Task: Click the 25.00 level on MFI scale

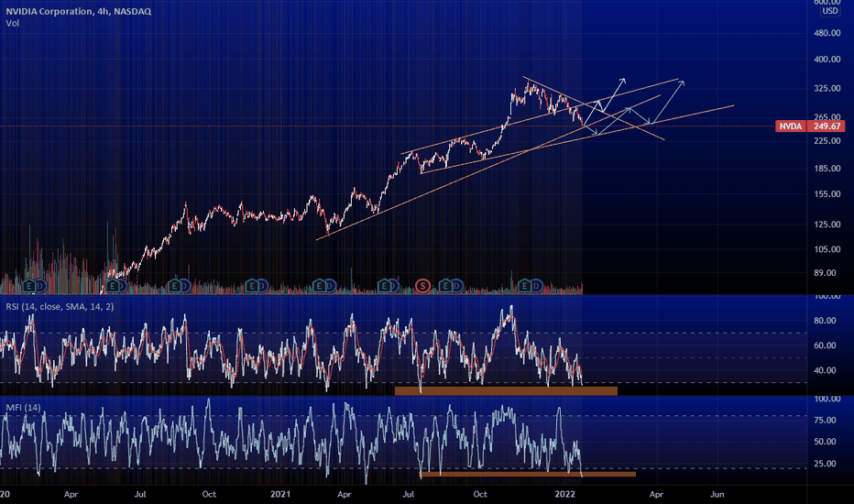Action: tap(825, 464)
